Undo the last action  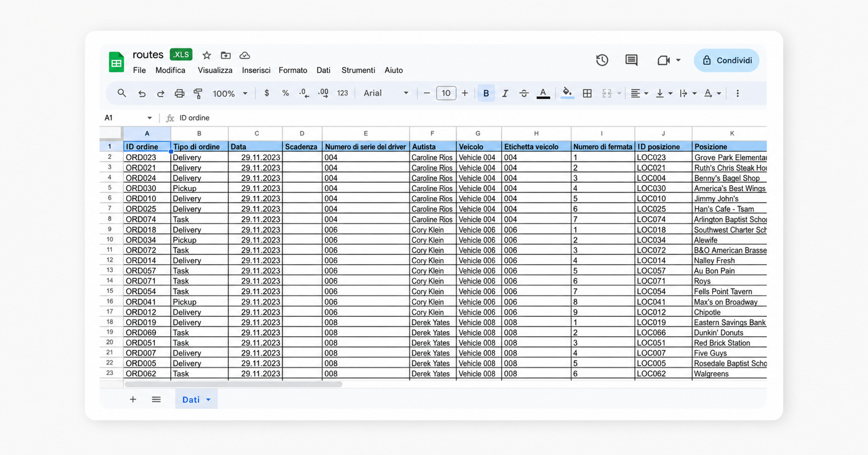[142, 94]
